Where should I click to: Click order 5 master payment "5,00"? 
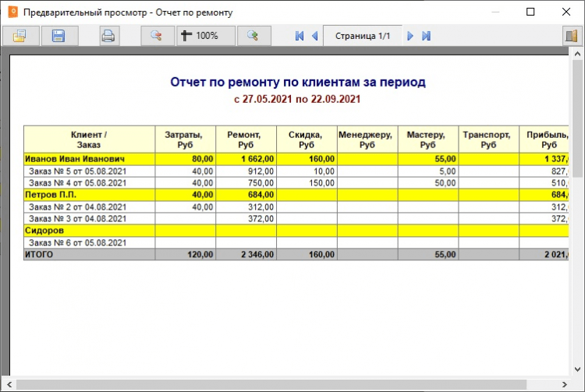click(448, 171)
